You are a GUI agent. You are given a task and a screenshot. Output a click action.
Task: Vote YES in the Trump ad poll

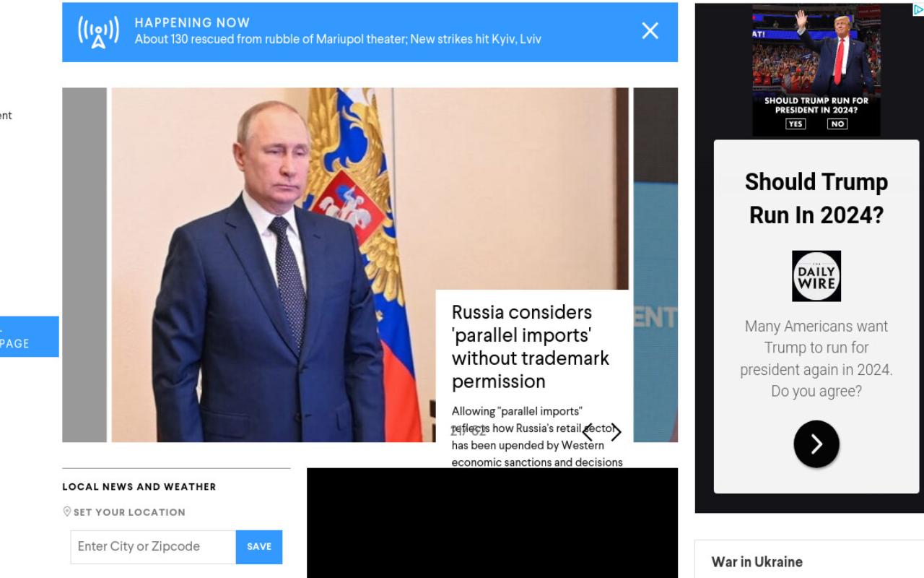[x=796, y=124]
